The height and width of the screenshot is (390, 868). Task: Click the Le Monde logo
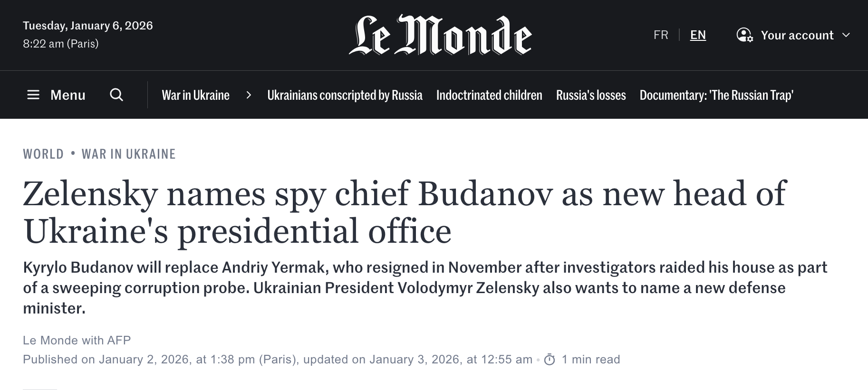click(x=440, y=35)
